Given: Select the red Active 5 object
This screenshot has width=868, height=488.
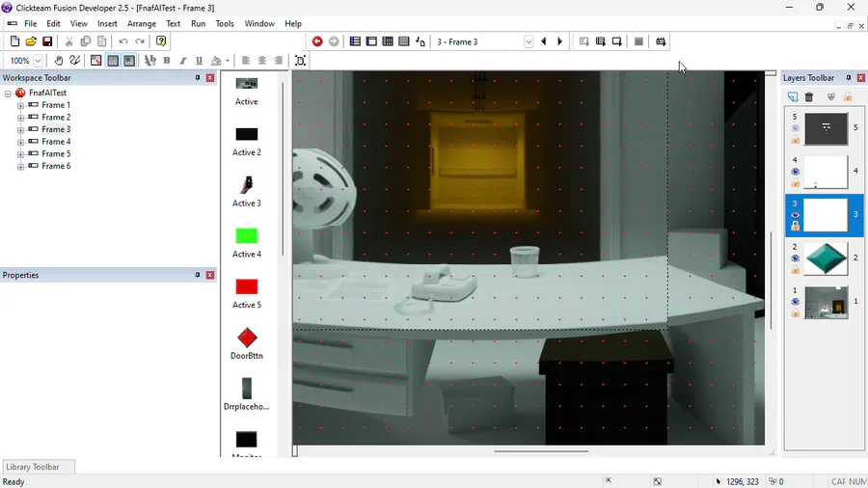Looking at the screenshot, I should [246, 293].
